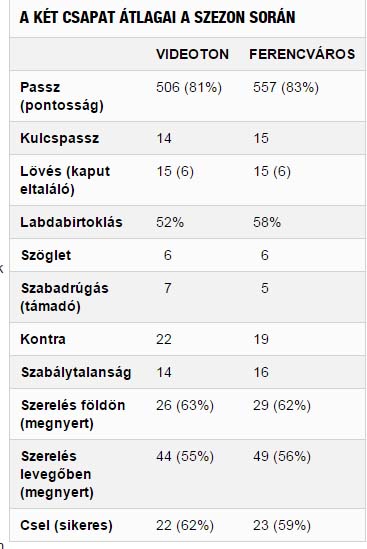This screenshot has width=367, height=549.
Task: Click the Passz (pontosság) row label
Action: click(62, 96)
